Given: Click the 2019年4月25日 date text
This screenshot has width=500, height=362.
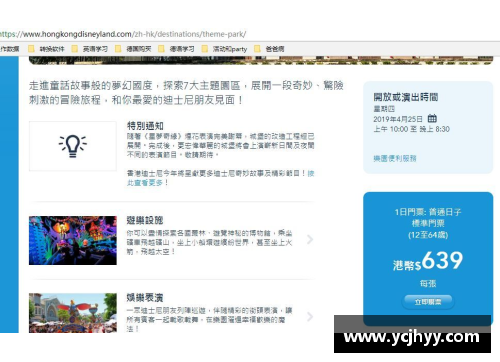Looking at the screenshot, I should (x=398, y=119).
